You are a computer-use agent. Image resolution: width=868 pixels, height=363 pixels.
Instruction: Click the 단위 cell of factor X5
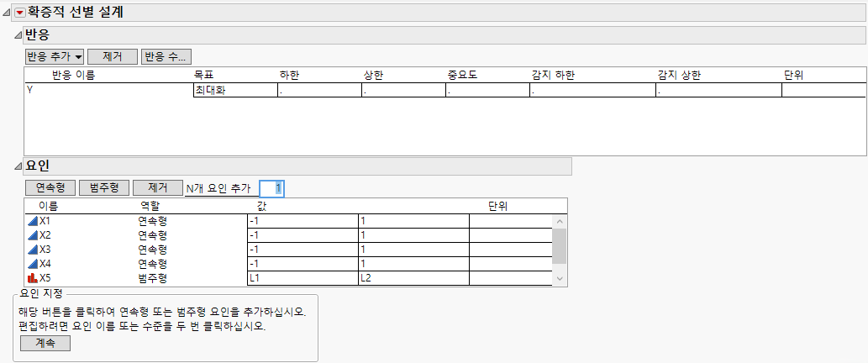(510, 278)
